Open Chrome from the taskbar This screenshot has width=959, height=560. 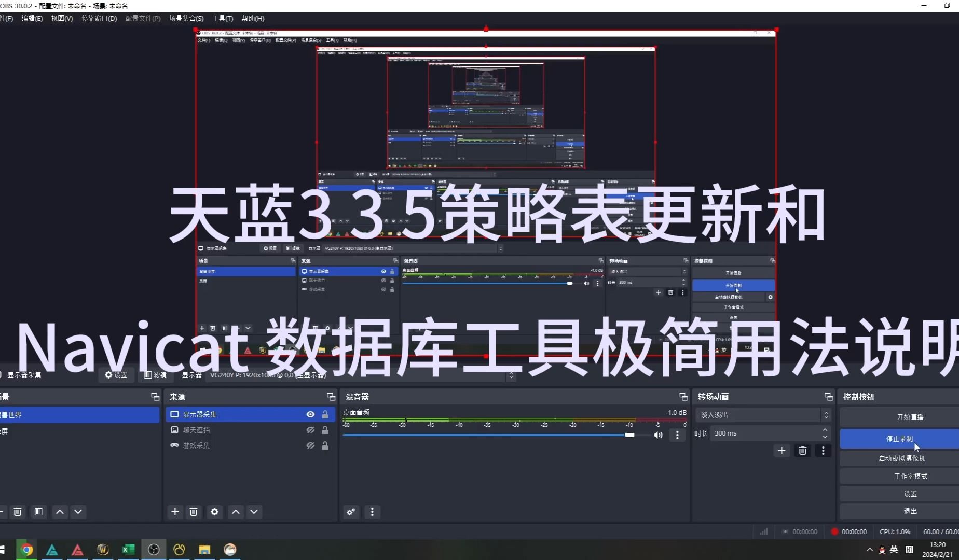pos(26,549)
